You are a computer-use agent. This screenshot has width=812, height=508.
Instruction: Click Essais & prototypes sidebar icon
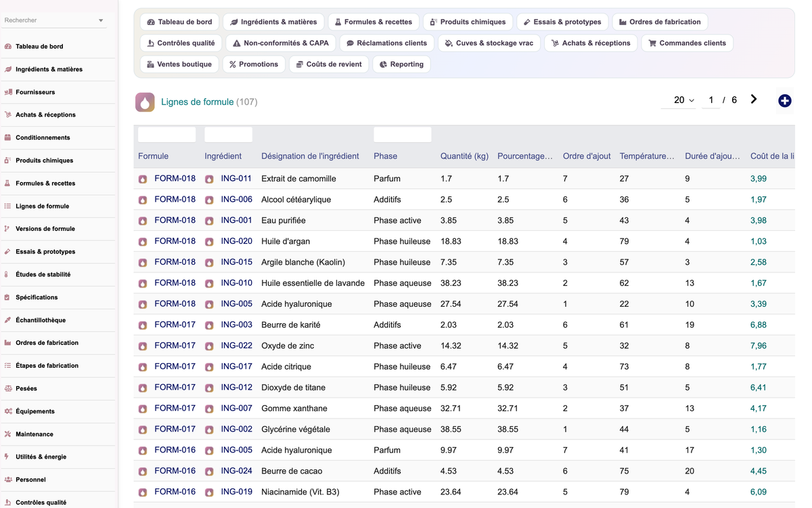pyautogui.click(x=8, y=252)
